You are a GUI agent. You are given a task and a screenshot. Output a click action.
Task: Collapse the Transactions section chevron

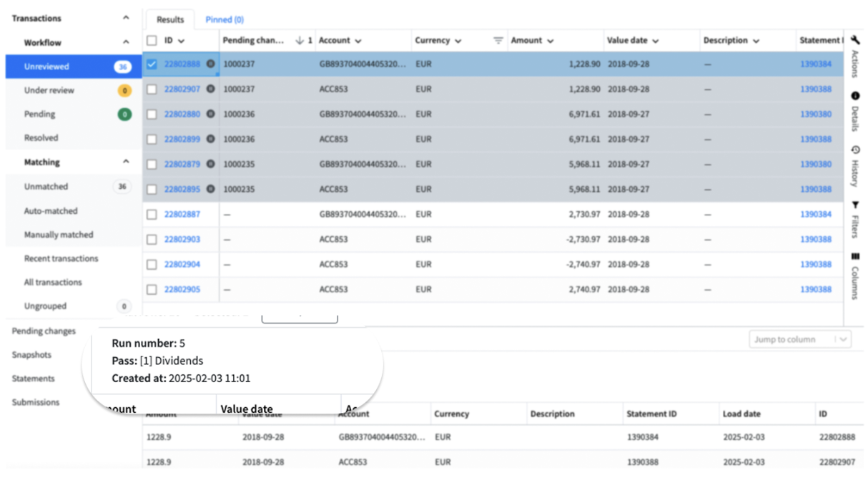coord(127,18)
